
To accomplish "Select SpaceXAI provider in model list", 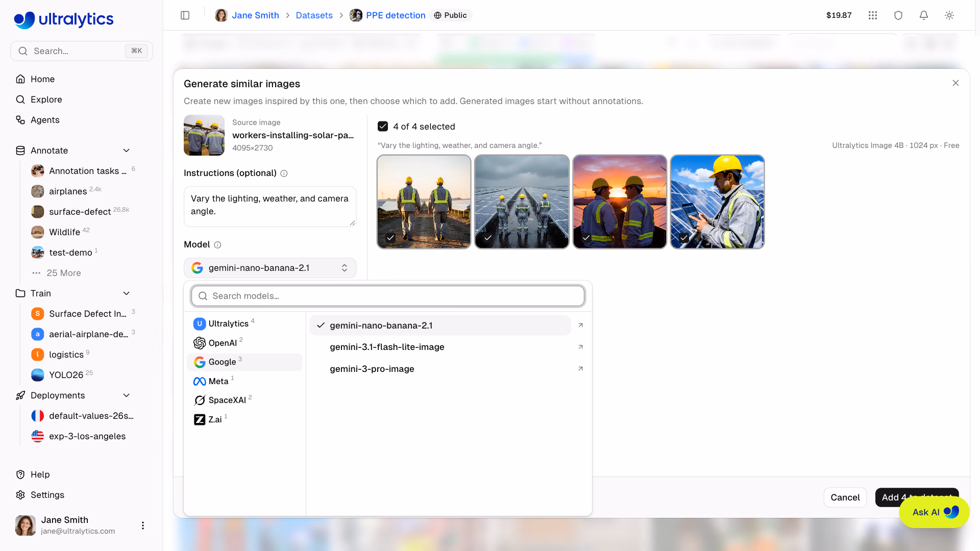I will coord(244,400).
